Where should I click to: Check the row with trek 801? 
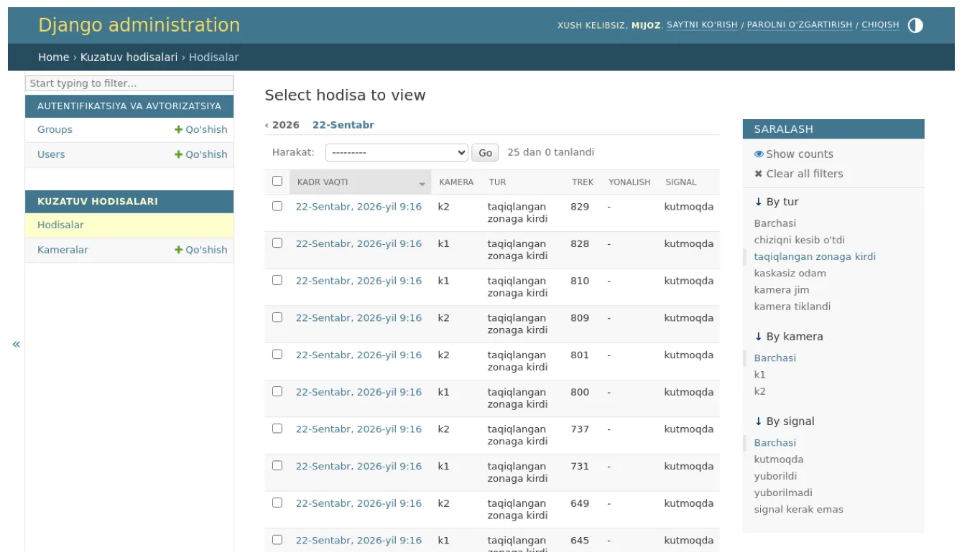[277, 354]
